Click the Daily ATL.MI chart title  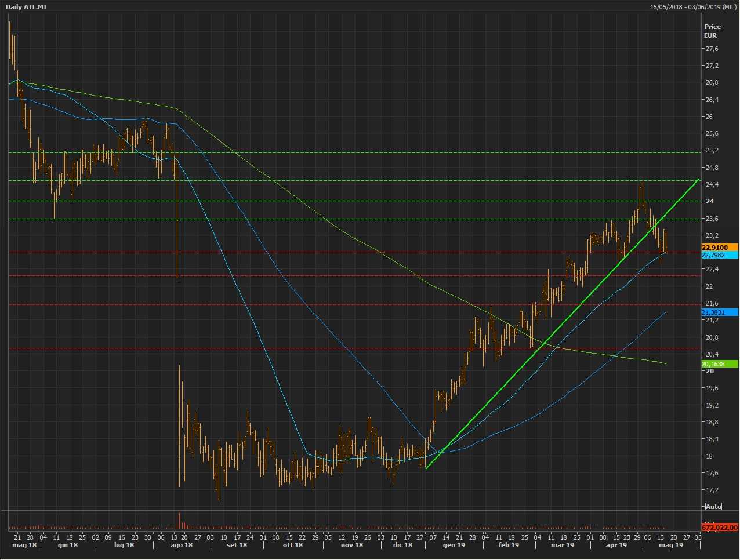tap(26, 7)
